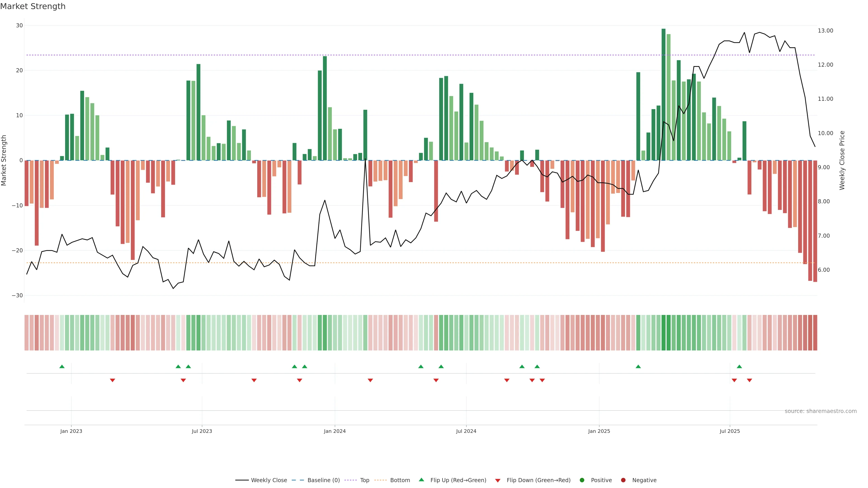This screenshot has height=488, width=868.
Task: Click the 13.00 right axis tick label
Action: pyautogui.click(x=825, y=31)
